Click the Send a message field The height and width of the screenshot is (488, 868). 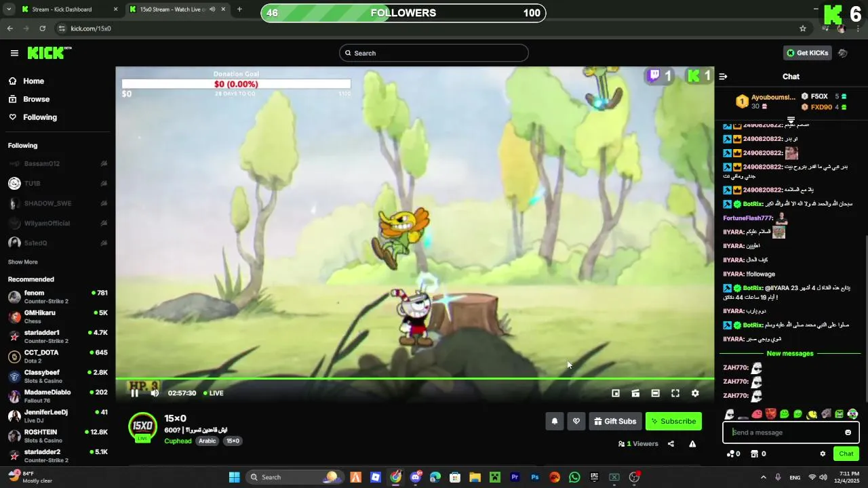pyautogui.click(x=791, y=432)
